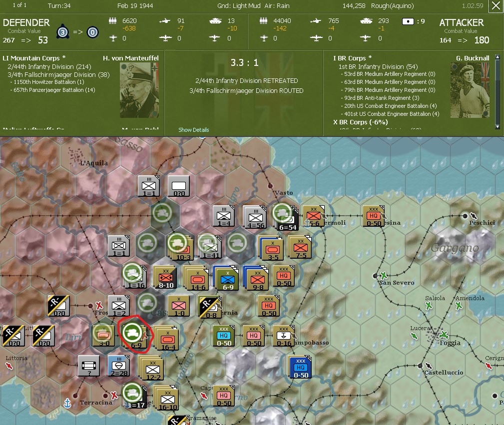The width and height of the screenshot is (504, 425).
Task: Click the Amendola airfield marker
Action: coord(459,306)
